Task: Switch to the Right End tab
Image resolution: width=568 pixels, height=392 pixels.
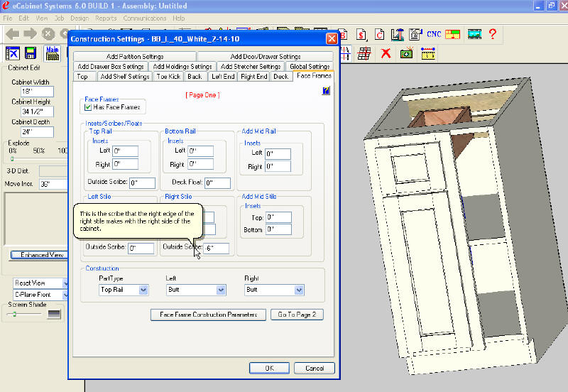Action: 253,77
